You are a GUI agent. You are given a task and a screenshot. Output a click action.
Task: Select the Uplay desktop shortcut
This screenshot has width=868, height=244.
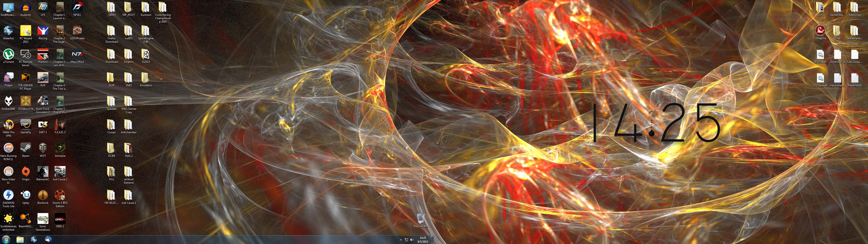(x=26, y=195)
